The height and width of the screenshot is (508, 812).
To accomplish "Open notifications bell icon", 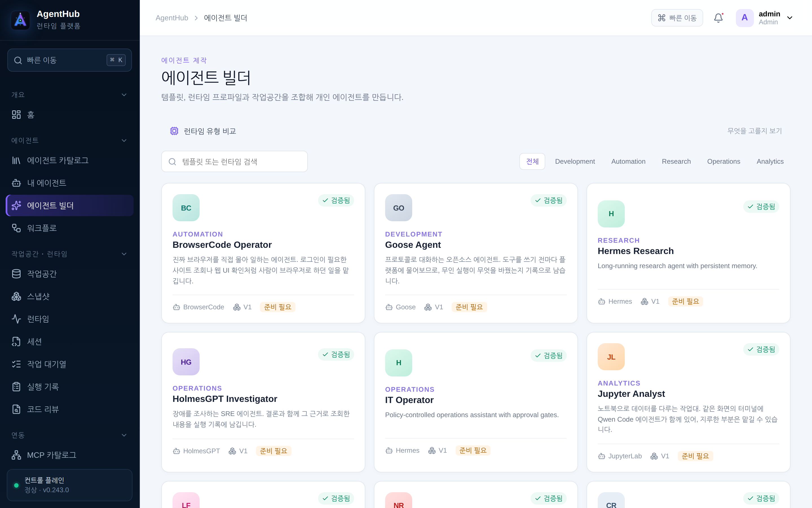I will click(718, 18).
